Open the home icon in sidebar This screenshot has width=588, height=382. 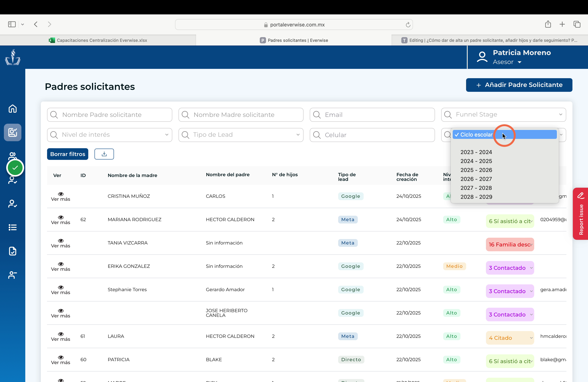click(13, 109)
